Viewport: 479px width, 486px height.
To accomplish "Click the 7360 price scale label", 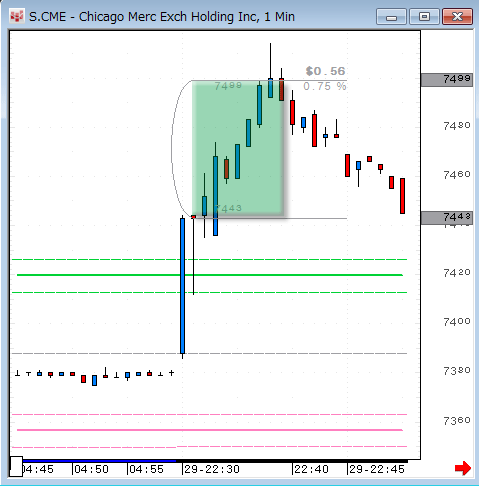I will tap(457, 421).
